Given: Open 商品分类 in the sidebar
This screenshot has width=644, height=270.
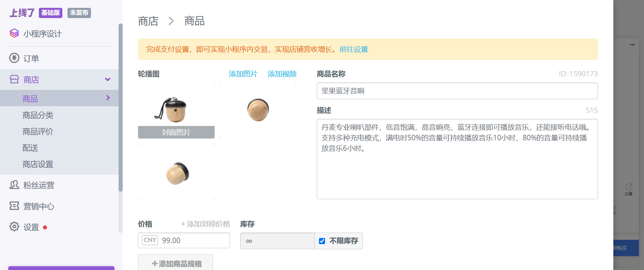Looking at the screenshot, I should click(x=38, y=115).
